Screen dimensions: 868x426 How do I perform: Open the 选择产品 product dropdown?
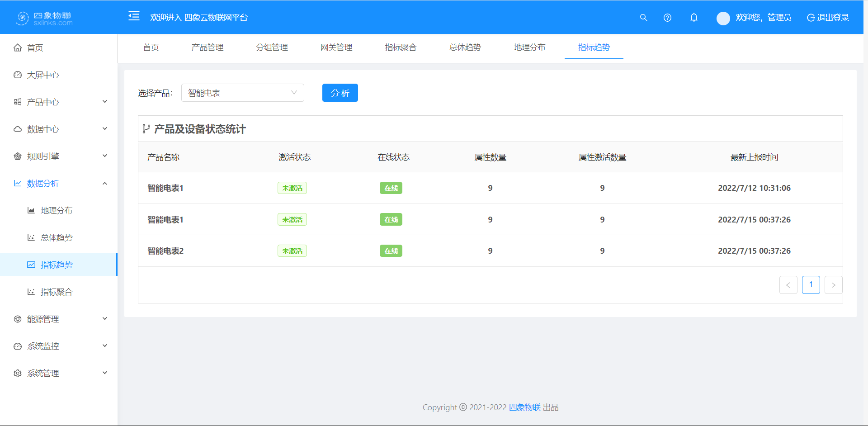coord(243,93)
